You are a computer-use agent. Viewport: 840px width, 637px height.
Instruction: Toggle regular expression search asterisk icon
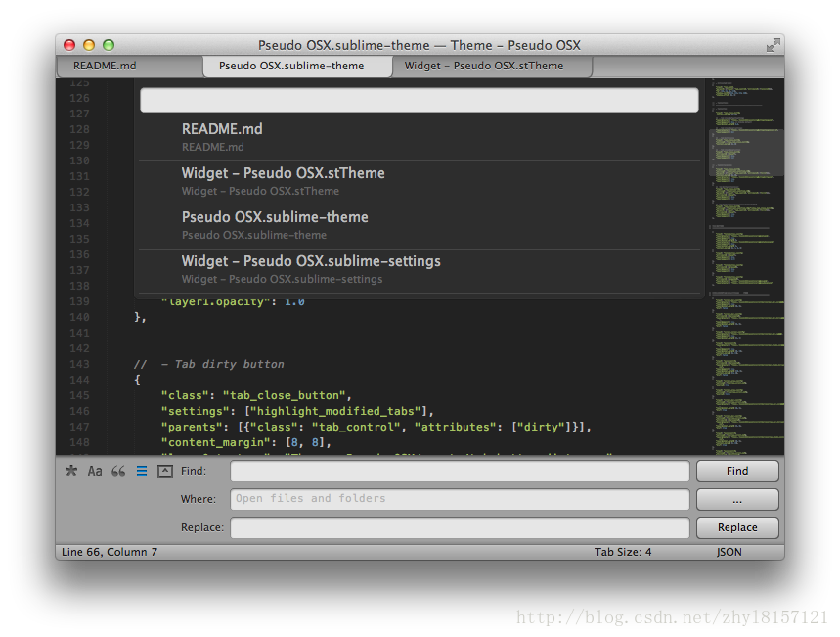pos(71,471)
